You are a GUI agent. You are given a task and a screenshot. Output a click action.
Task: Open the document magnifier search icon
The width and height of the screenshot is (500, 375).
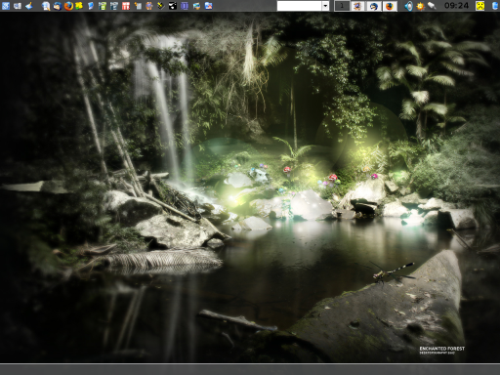pos(46,6)
